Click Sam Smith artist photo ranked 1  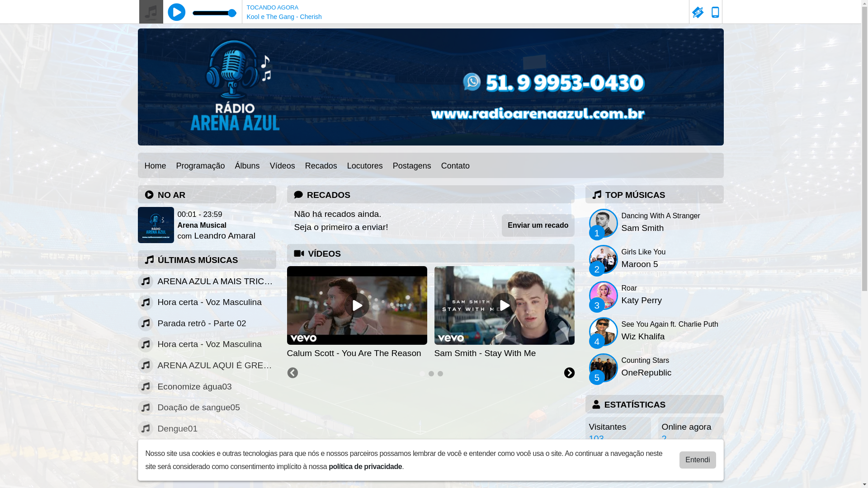[x=604, y=223]
